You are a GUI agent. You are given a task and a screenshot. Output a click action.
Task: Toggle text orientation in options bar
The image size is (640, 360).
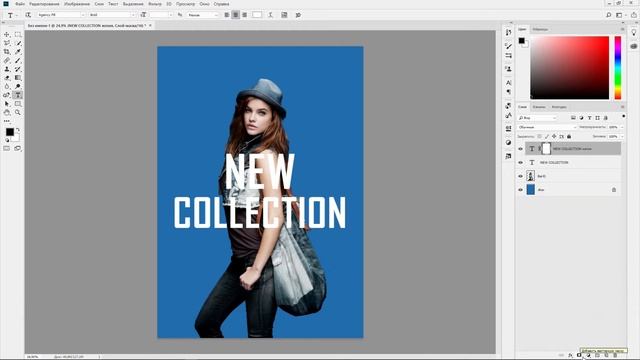28,15
